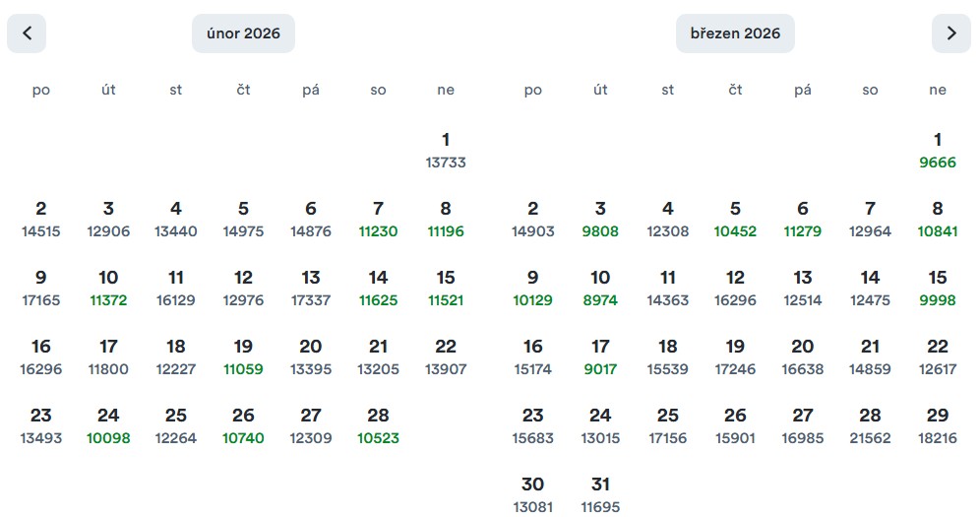Click February 19 priced 11059
Viewport: 980px width, 517px height.
[x=243, y=356]
